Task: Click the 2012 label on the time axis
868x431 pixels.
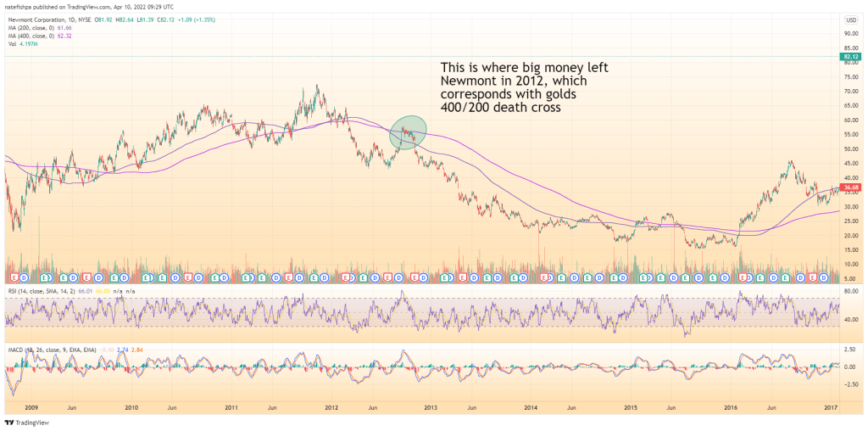Action: pyautogui.click(x=331, y=407)
